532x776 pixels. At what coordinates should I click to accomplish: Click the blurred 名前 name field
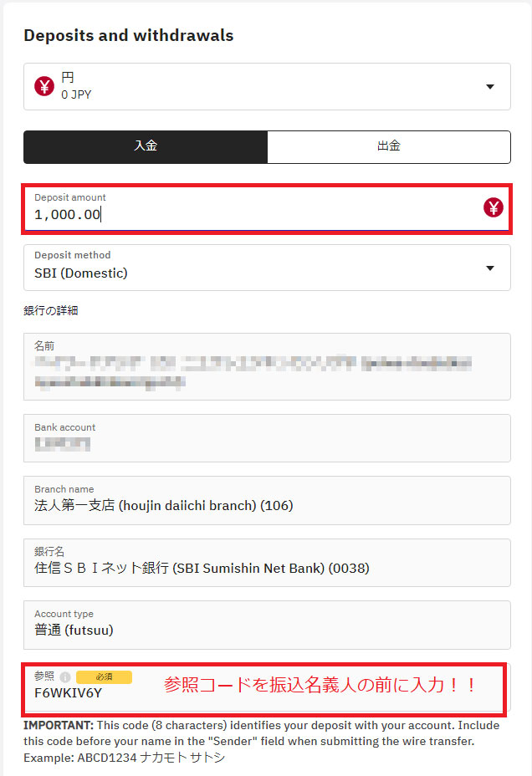pyautogui.click(x=267, y=367)
